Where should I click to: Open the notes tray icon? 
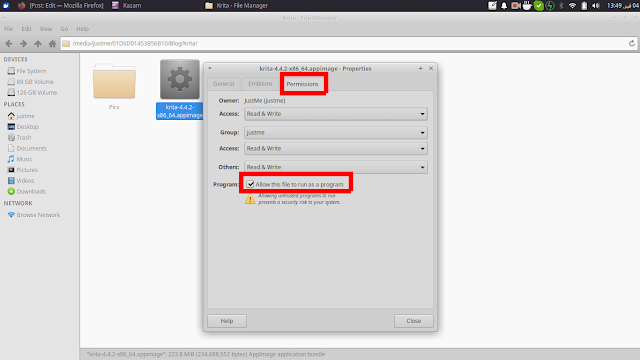[493, 5]
